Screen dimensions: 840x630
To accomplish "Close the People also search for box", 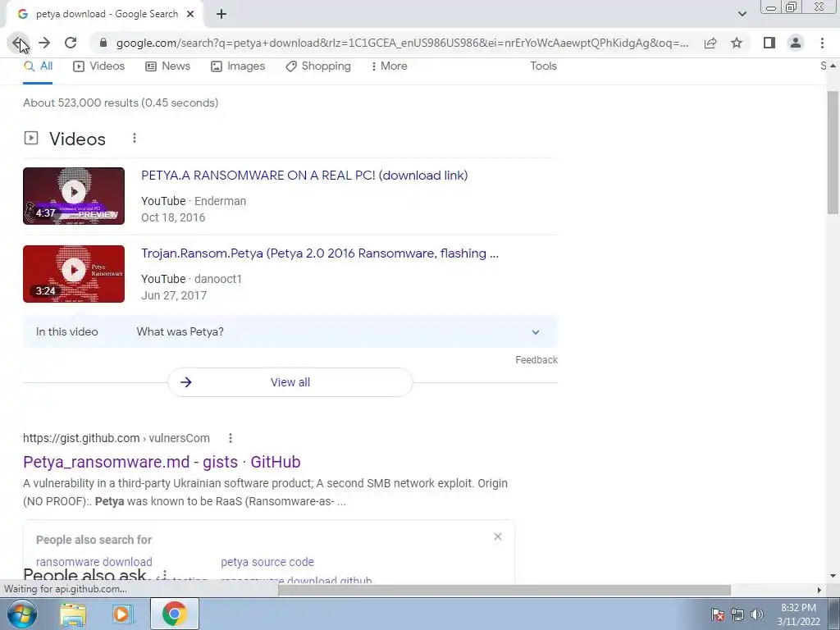I will coord(498,536).
